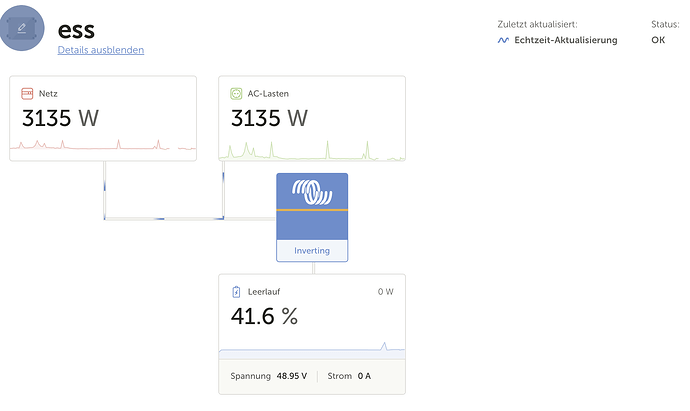Click the Inverting state label

312,250
